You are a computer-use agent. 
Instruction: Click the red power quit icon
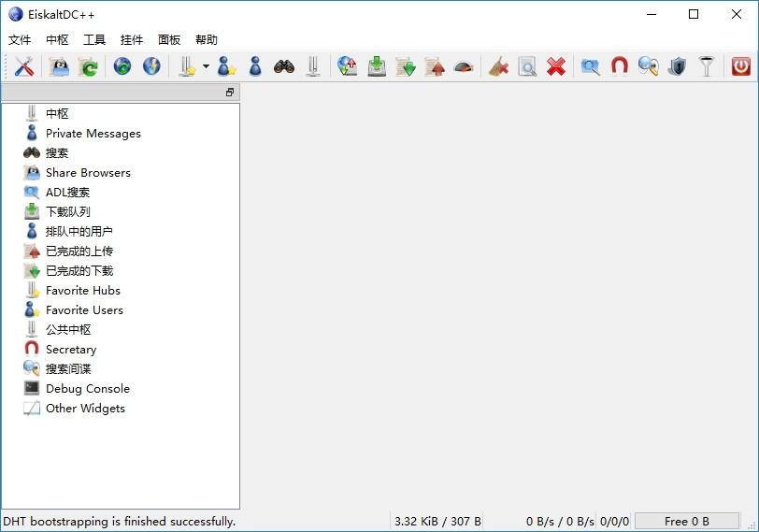(740, 66)
